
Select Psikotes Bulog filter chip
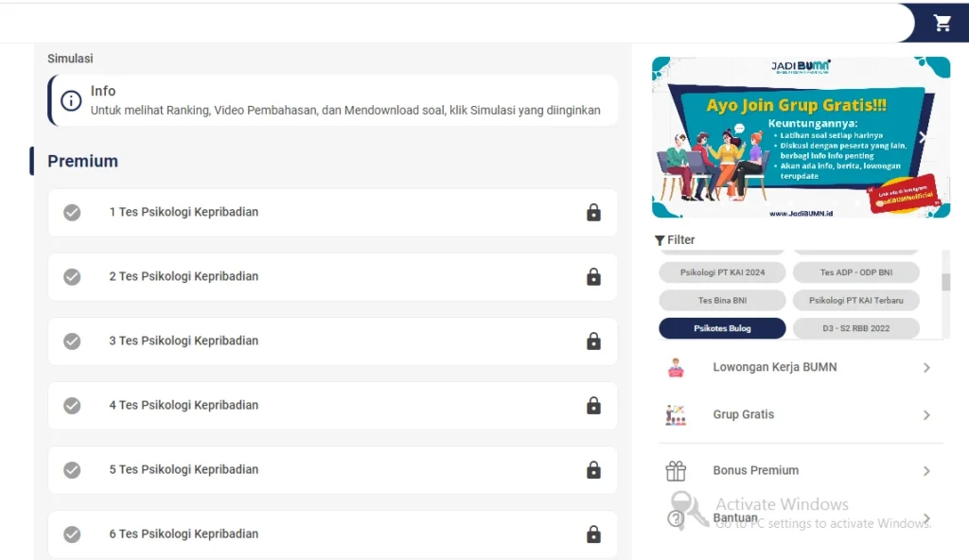click(x=722, y=328)
